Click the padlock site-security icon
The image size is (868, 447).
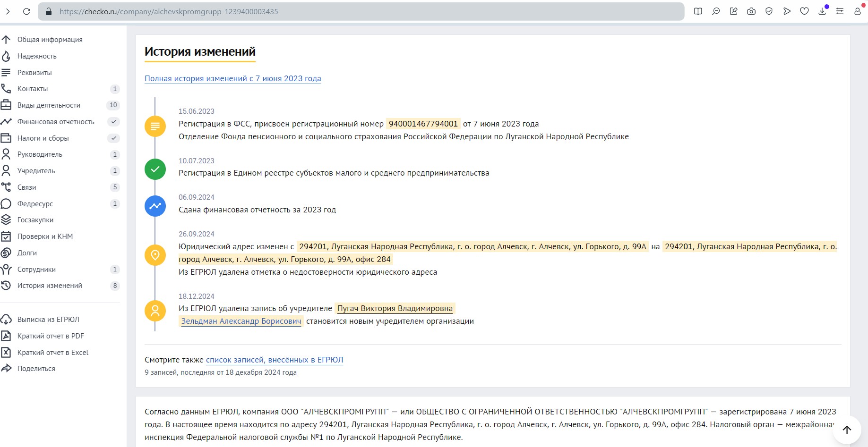pos(48,11)
